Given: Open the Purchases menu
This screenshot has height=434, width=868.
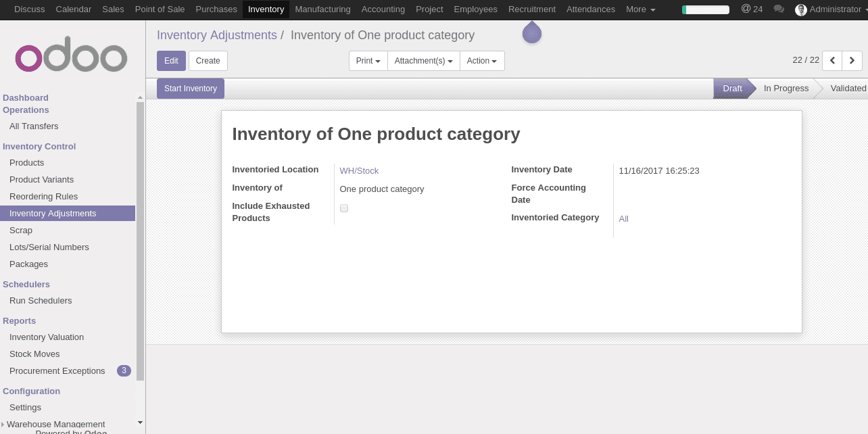Looking at the screenshot, I should pos(216,9).
